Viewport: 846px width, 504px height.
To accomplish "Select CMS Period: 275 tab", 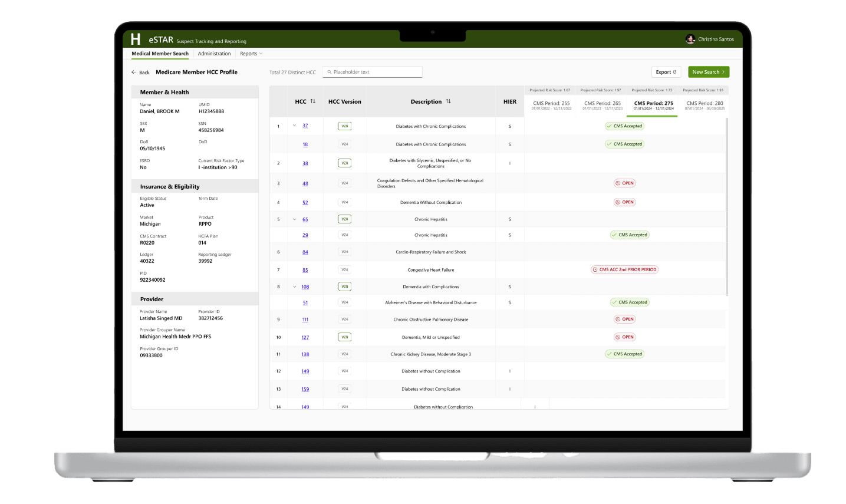I will (653, 105).
